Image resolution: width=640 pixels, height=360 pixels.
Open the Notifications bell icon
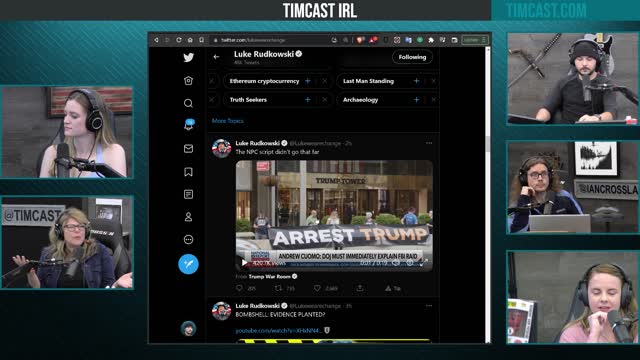pos(189,125)
